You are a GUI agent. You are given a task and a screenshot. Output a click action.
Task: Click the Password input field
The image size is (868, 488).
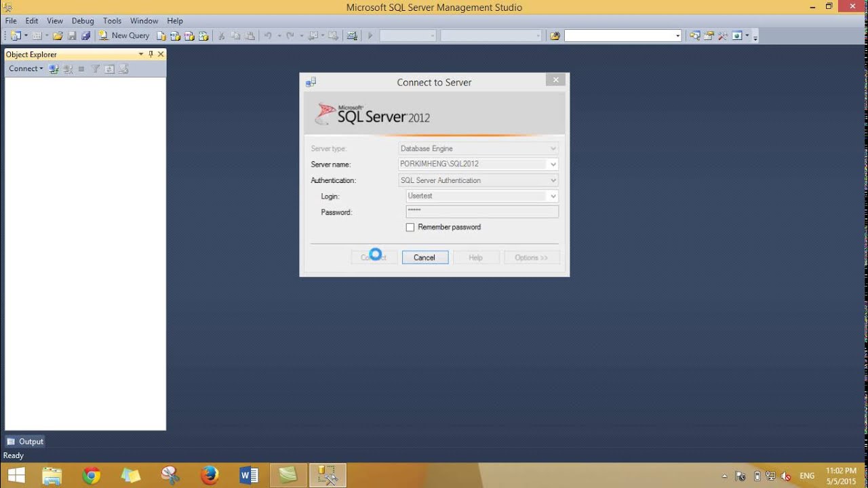[x=482, y=211]
